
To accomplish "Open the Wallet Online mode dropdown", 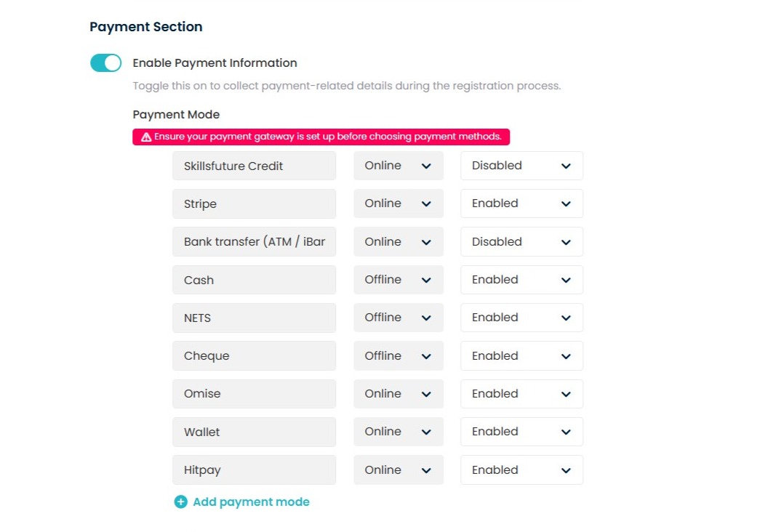I will pyautogui.click(x=399, y=432).
